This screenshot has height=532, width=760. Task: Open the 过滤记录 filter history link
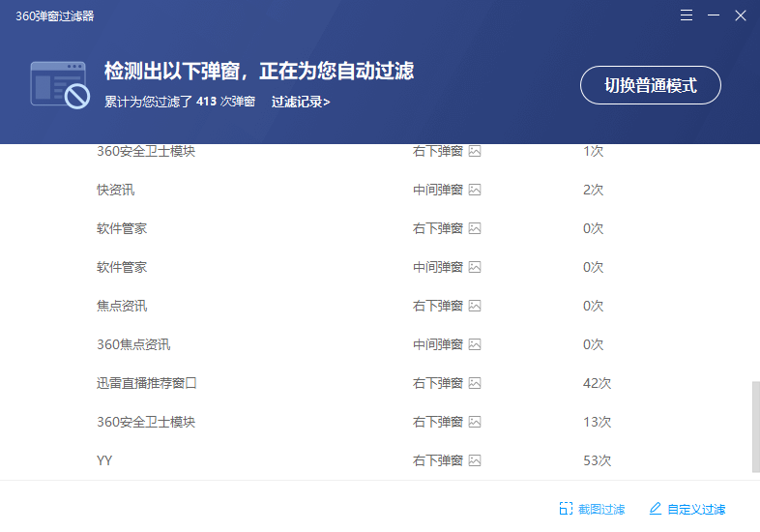click(301, 102)
